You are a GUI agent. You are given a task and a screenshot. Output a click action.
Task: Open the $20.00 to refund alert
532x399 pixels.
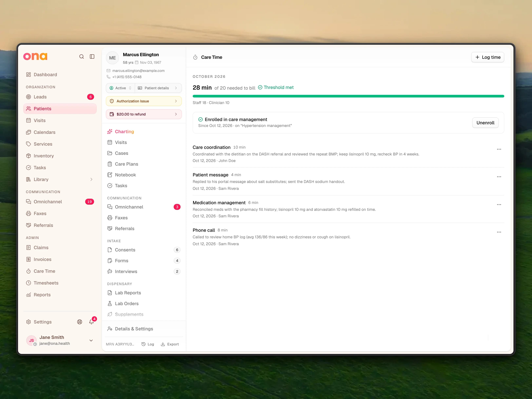(x=144, y=114)
